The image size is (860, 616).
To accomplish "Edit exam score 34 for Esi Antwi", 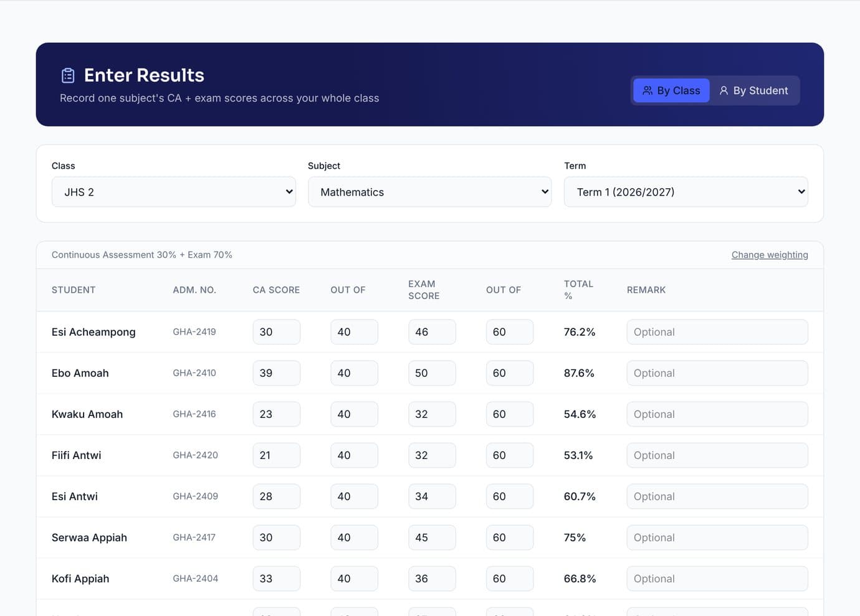I will pyautogui.click(x=432, y=496).
